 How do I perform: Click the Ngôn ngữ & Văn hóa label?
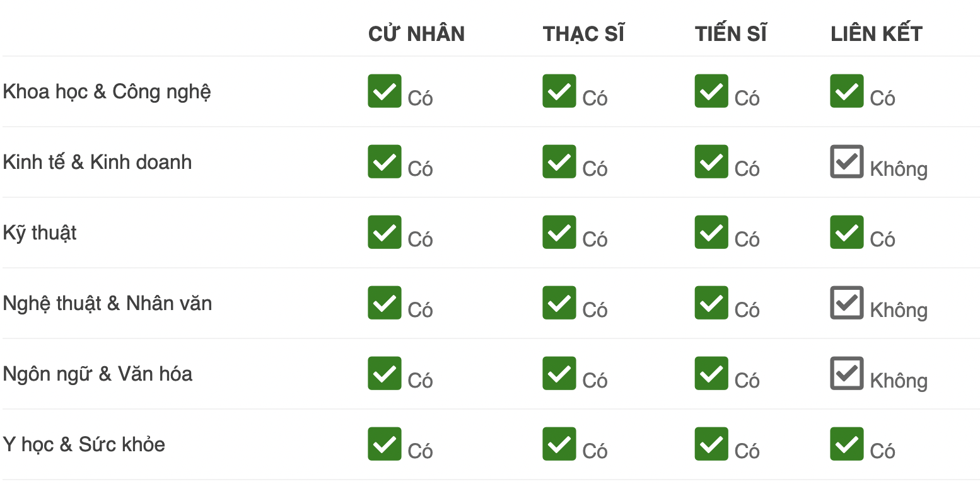coord(98,374)
